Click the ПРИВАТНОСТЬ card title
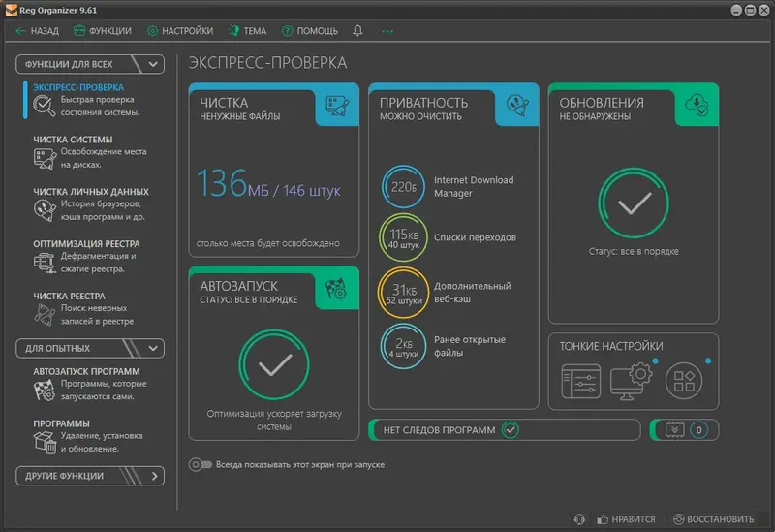The width and height of the screenshot is (775, 532). pos(423,103)
